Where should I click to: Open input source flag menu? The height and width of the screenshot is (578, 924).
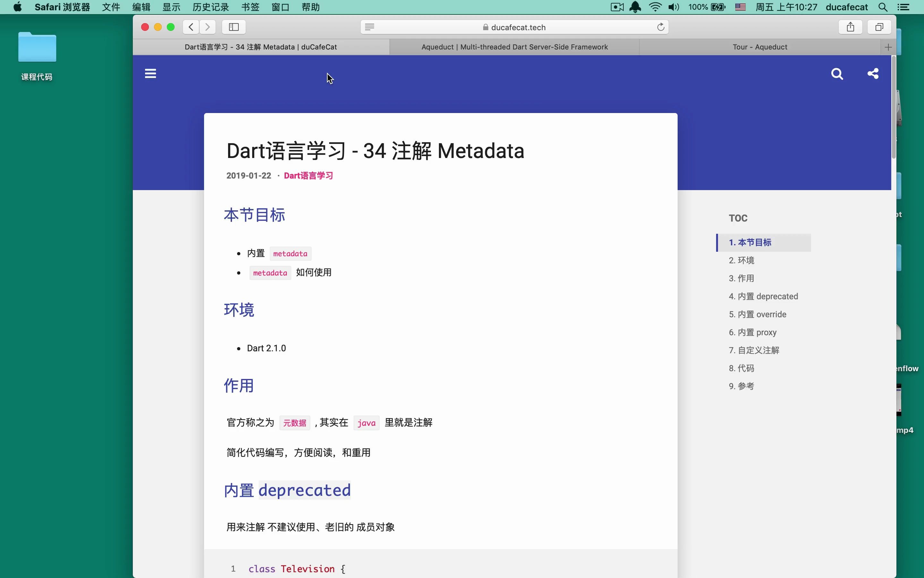tap(740, 7)
